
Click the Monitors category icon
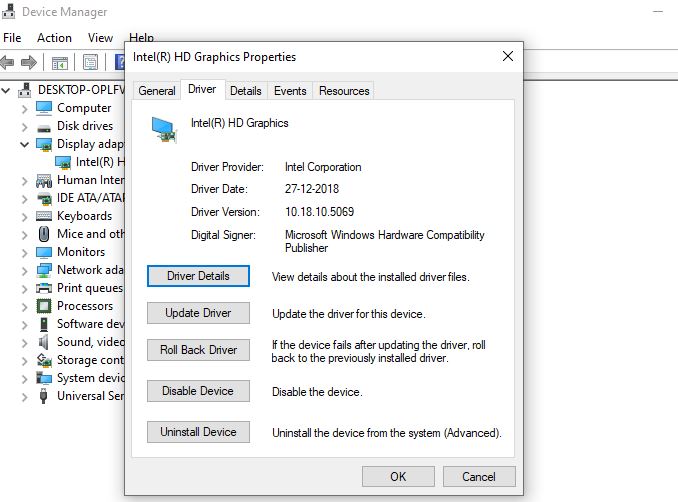point(44,252)
